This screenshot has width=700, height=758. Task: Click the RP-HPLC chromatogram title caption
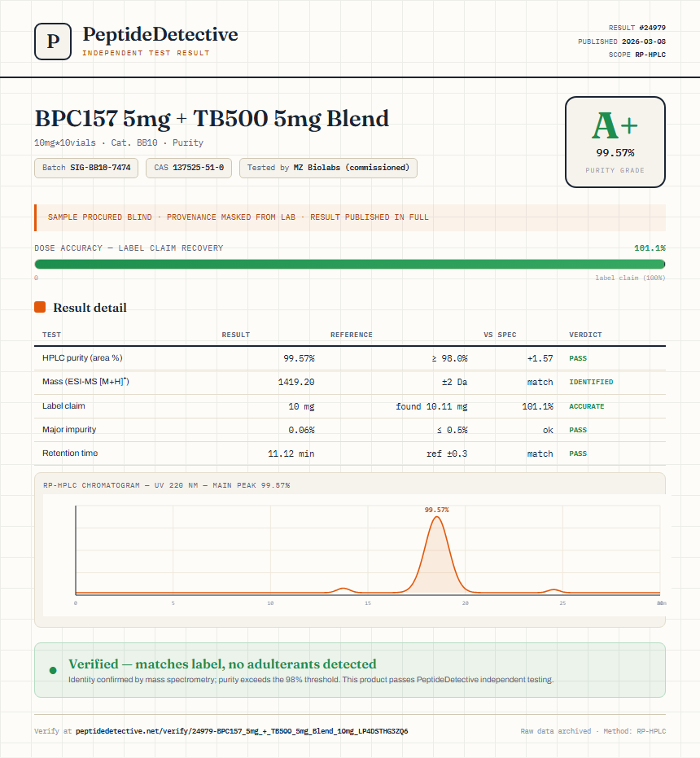pos(166,485)
